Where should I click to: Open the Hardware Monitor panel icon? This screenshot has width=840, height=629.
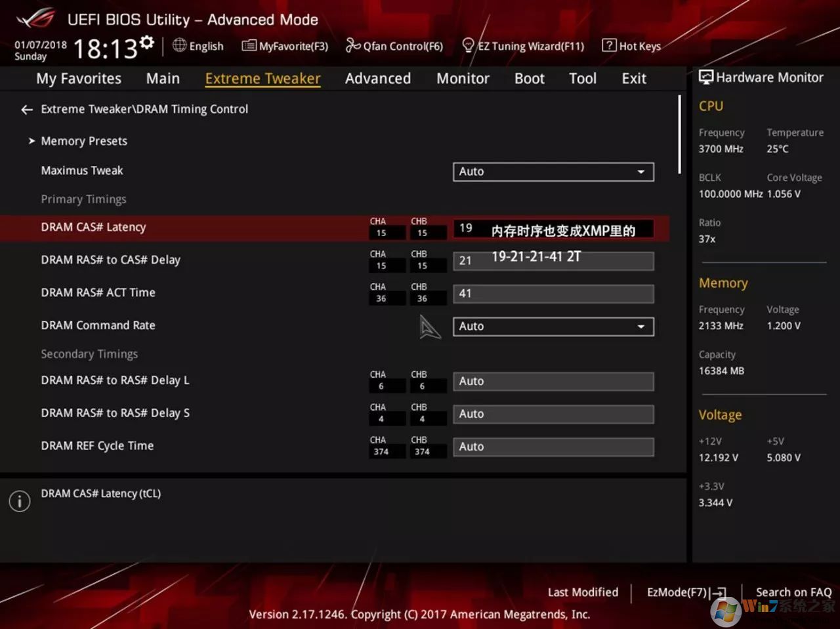tap(705, 77)
